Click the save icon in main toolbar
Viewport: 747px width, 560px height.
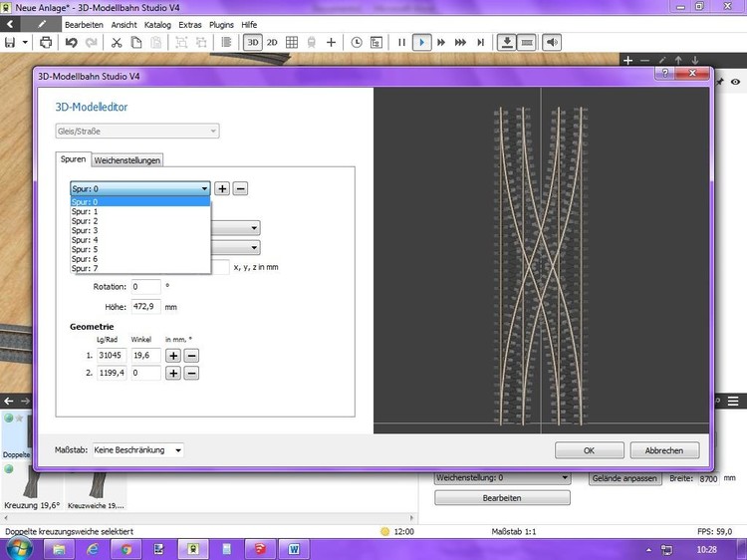[x=10, y=43]
